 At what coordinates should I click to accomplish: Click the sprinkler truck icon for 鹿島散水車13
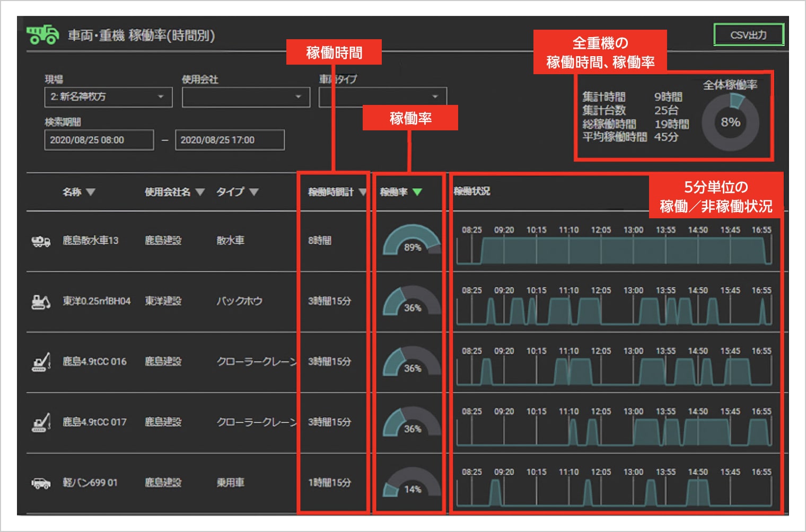click(41, 242)
